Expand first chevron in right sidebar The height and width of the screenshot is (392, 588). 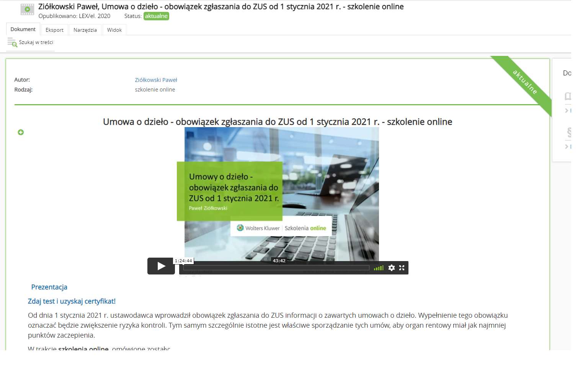tap(567, 111)
